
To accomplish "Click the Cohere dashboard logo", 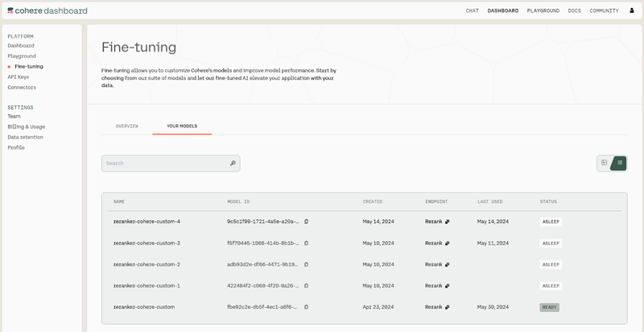I will [x=47, y=10].
